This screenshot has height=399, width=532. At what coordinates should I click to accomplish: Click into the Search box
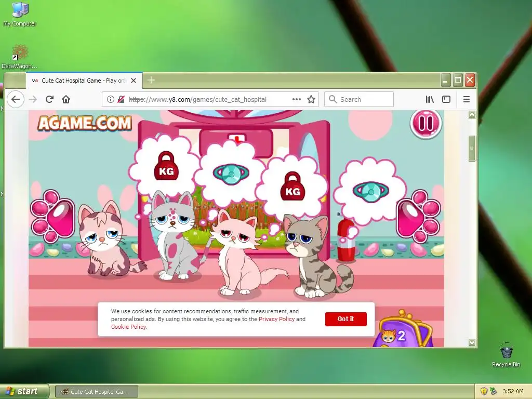359,99
